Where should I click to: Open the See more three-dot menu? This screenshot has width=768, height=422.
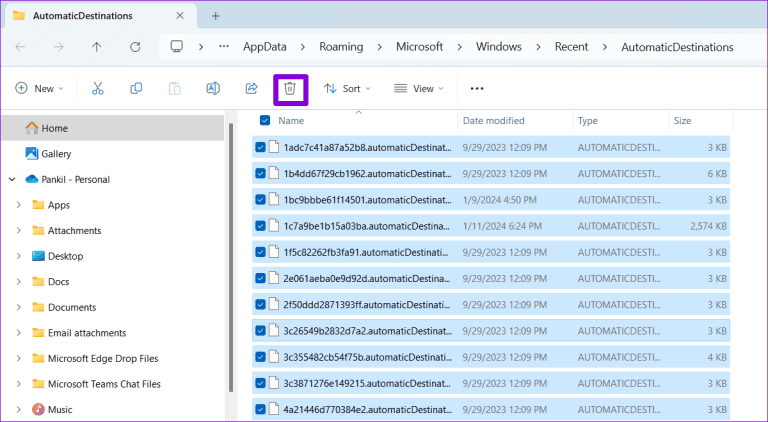[x=477, y=89]
